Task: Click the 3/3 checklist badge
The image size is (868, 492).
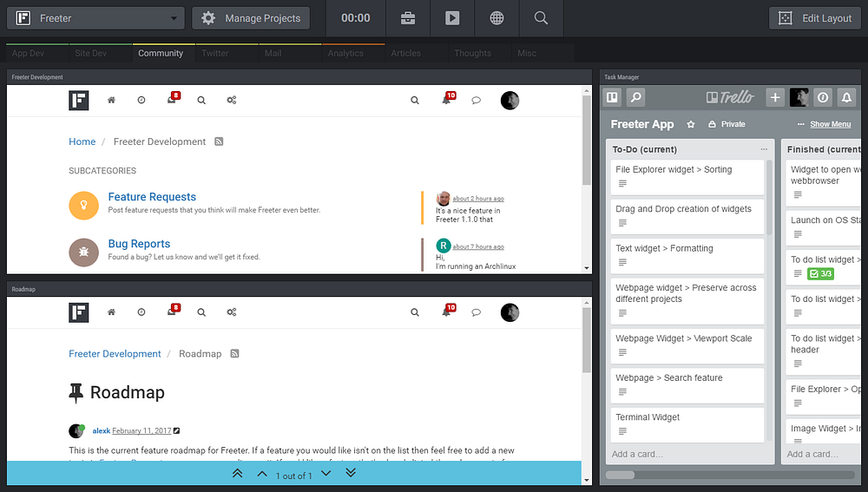Action: coord(820,273)
